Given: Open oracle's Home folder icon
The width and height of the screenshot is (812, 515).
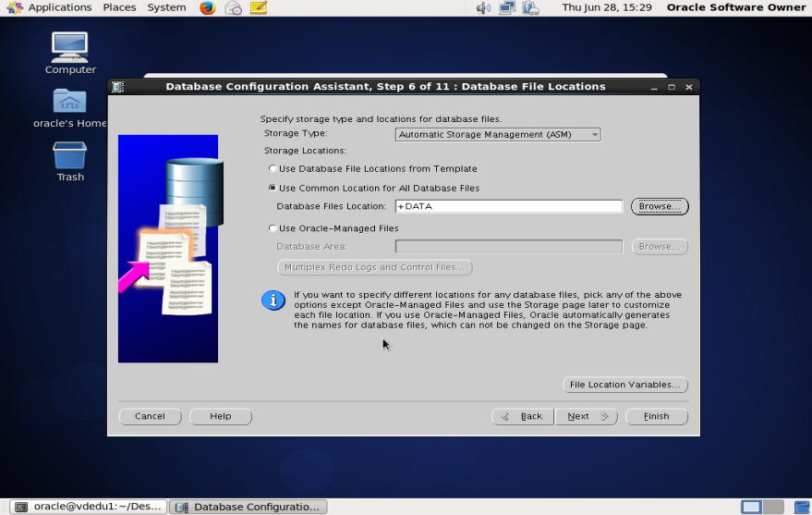Looking at the screenshot, I should coord(70,108).
